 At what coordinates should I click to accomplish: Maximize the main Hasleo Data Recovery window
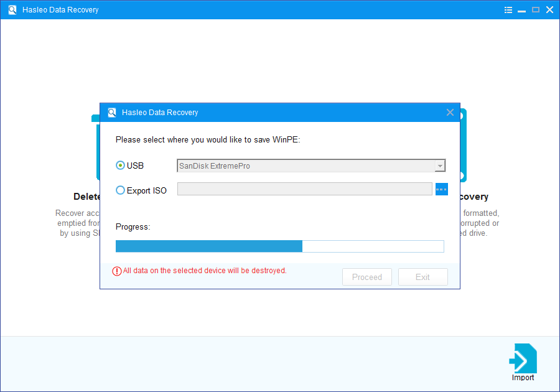point(536,9)
